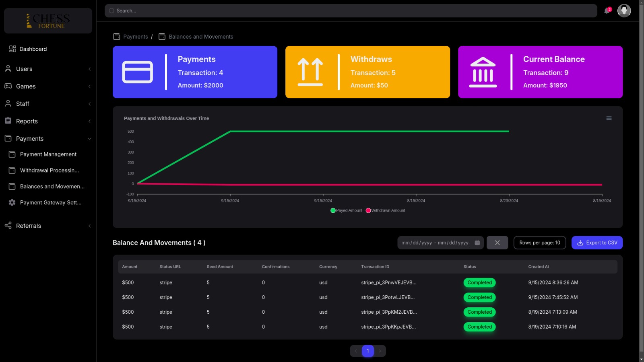Toggle the Payed Amount legend series

pyautogui.click(x=346, y=211)
